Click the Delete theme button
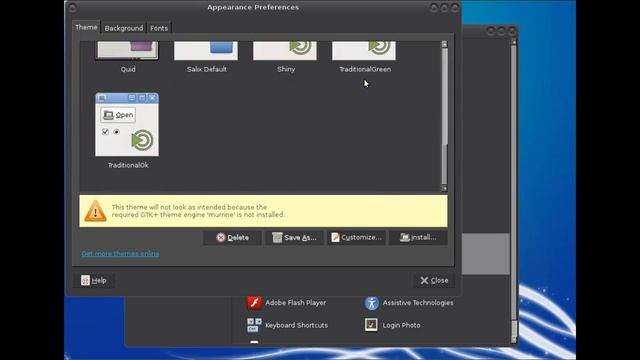This screenshot has width=640, height=360. pos(232,238)
